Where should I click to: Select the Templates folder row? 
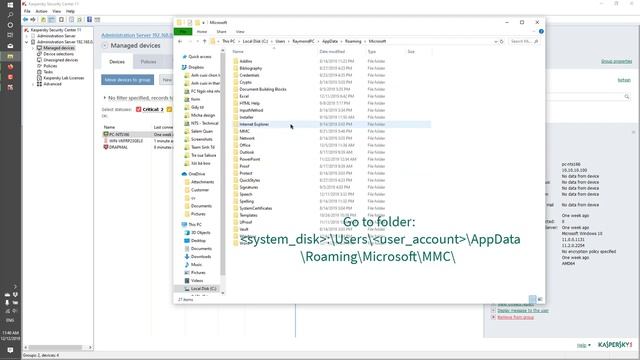[331, 215]
